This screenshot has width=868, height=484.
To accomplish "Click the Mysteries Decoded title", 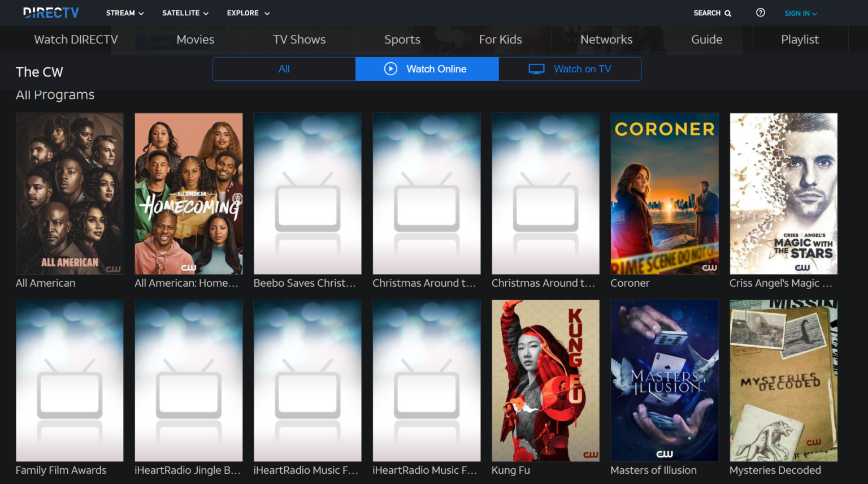I will 775,470.
